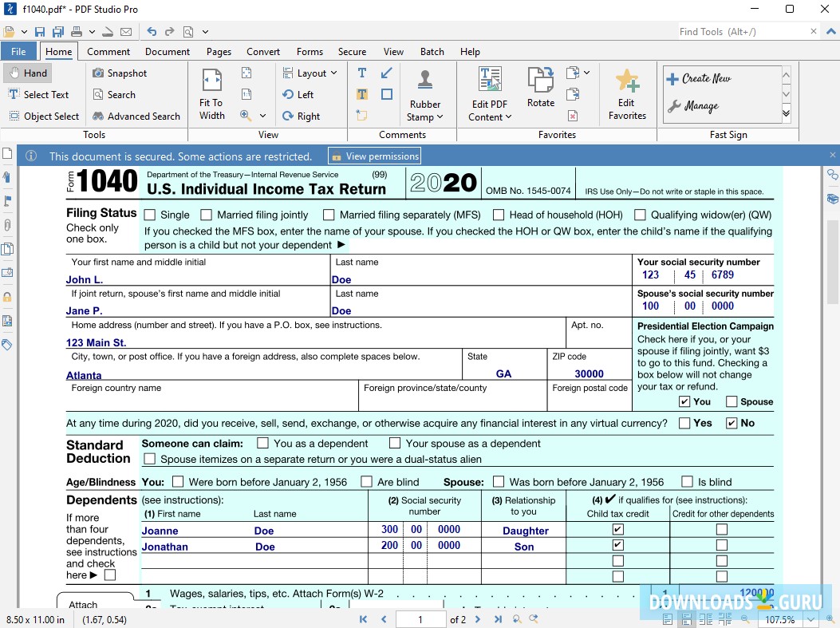Open the Advanced Search tool
The image size is (840, 628).
coord(136,117)
